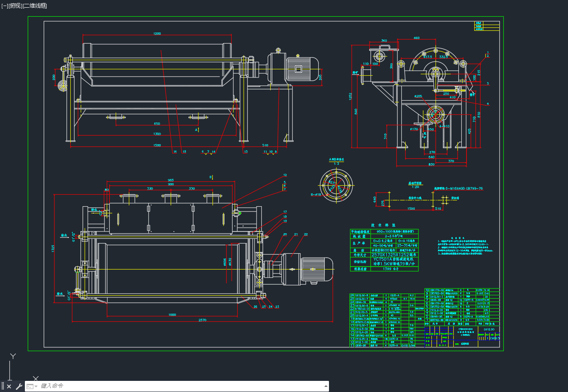Screen dimensions: 568x392
Task: Select the 1300 dimension in the front view
Action: coord(157,134)
